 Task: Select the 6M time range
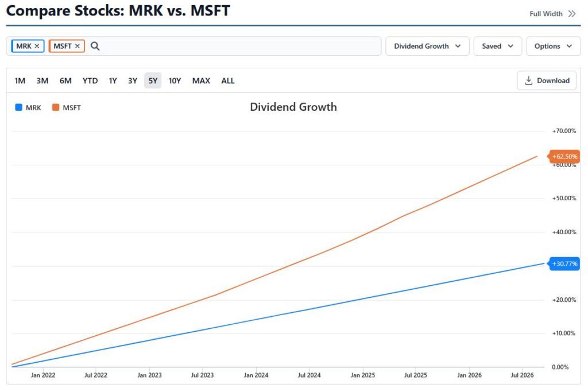65,80
